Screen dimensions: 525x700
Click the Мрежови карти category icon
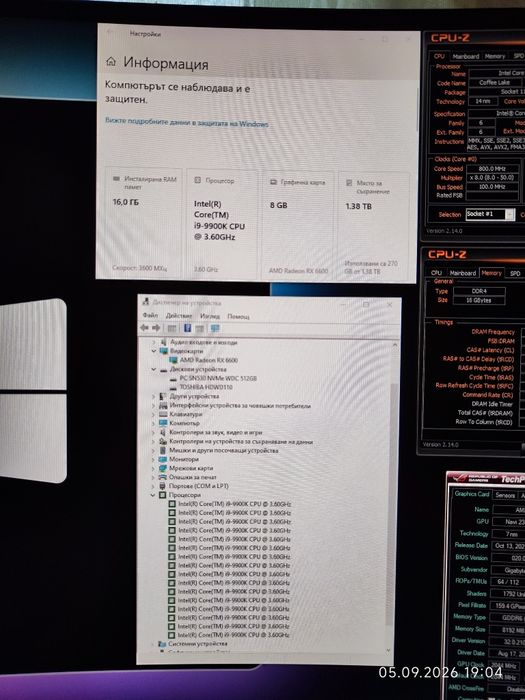coord(163,468)
